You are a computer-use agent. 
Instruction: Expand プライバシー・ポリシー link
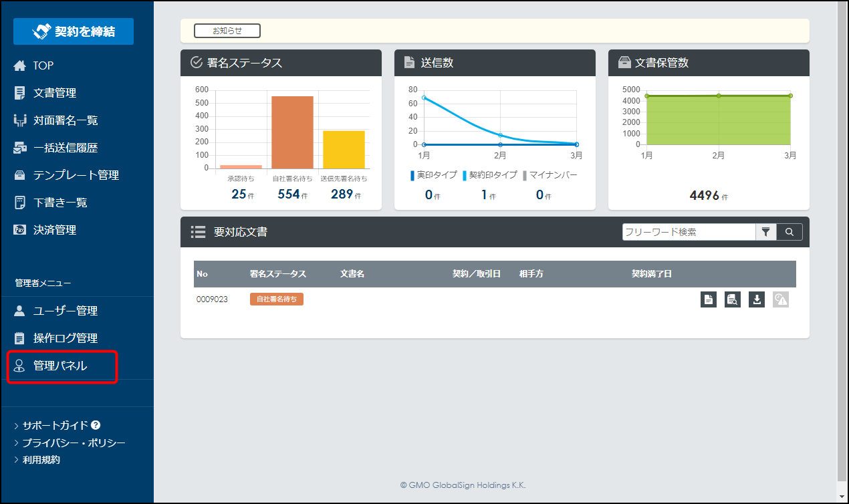(74, 443)
